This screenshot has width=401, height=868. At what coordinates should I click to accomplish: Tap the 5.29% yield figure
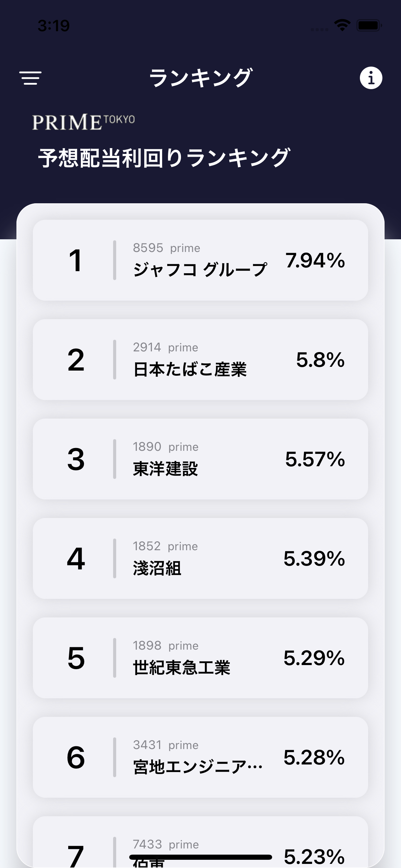(x=314, y=658)
